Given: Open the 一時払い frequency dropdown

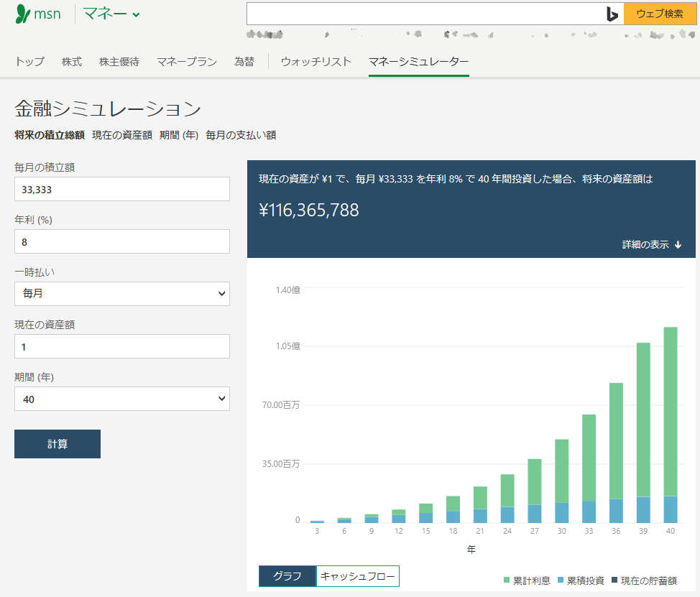Looking at the screenshot, I should (122, 294).
